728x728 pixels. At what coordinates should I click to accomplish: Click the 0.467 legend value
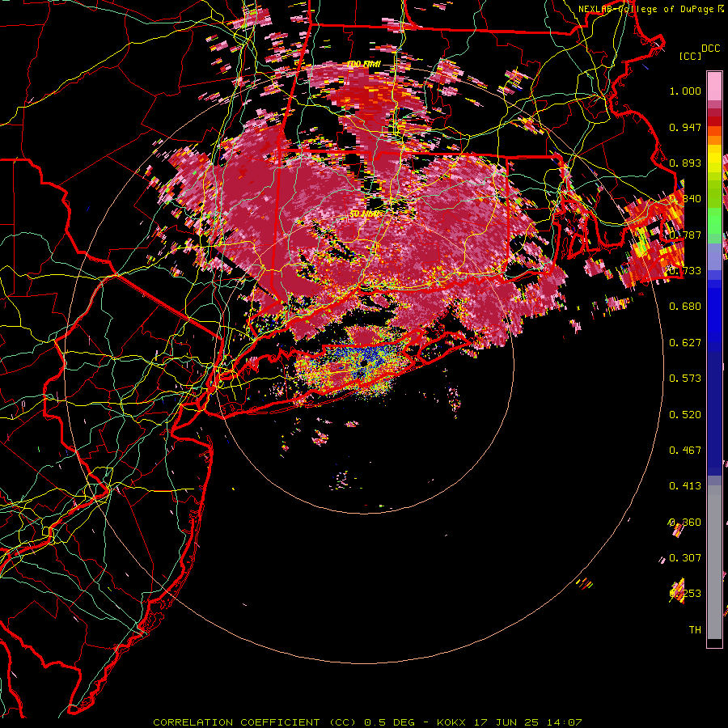click(685, 451)
